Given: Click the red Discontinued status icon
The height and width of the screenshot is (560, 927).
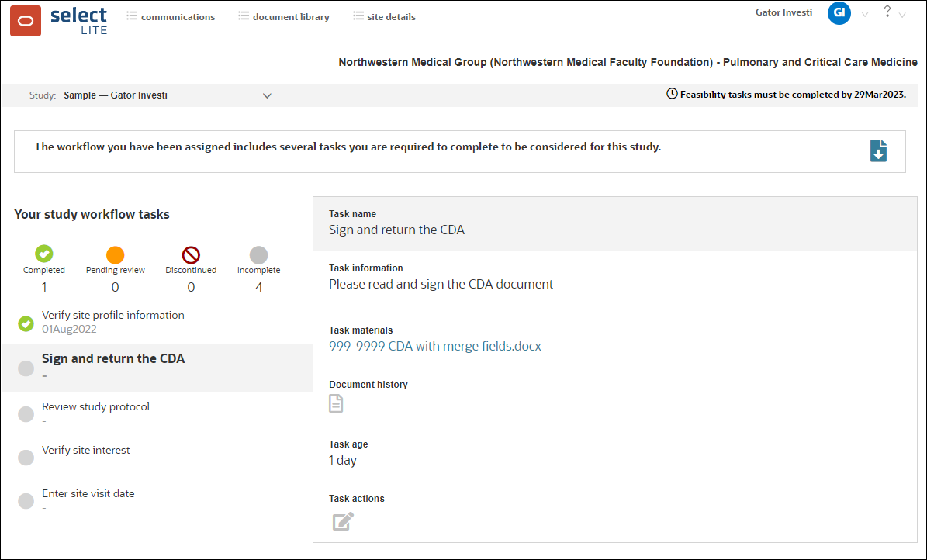Looking at the screenshot, I should (191, 256).
